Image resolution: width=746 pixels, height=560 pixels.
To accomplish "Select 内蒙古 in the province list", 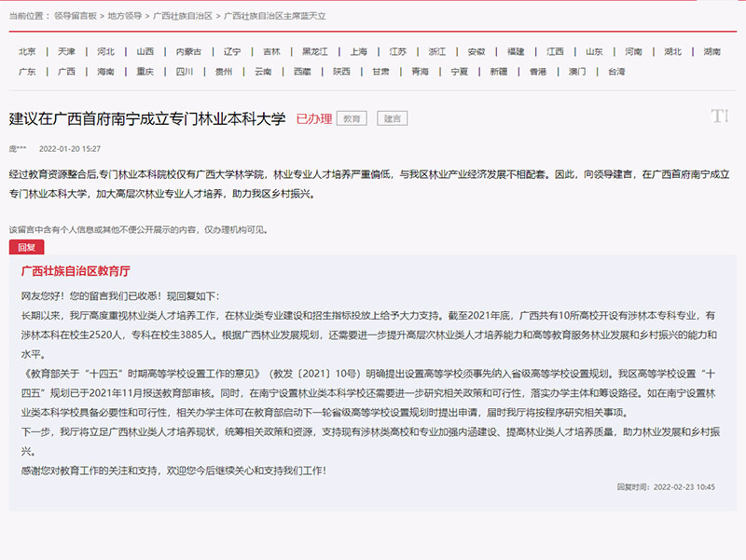I will point(188,51).
